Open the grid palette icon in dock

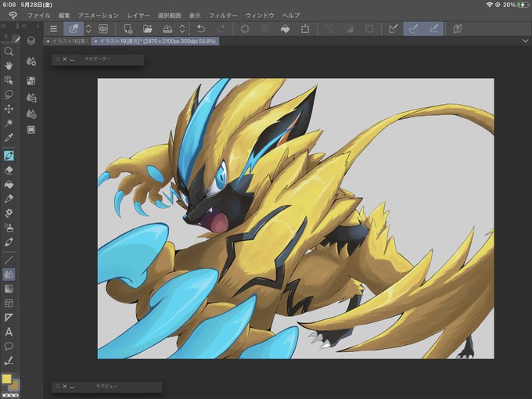click(x=31, y=81)
